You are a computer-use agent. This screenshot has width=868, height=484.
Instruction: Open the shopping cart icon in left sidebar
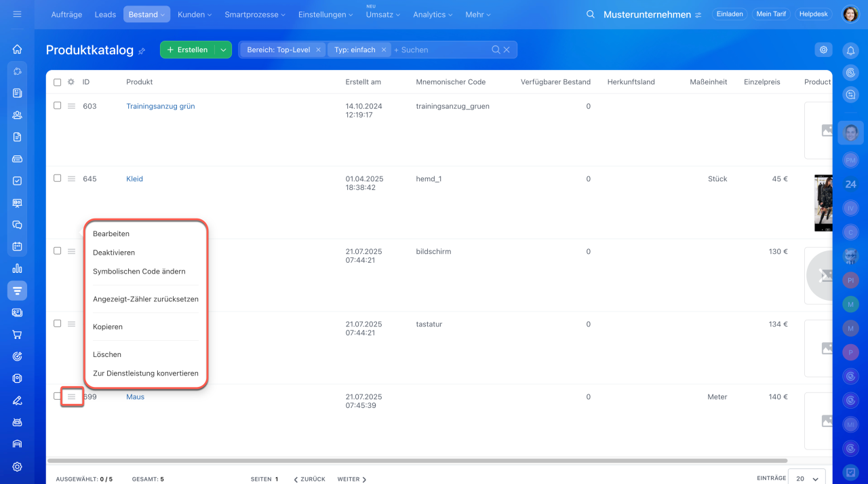point(17,334)
